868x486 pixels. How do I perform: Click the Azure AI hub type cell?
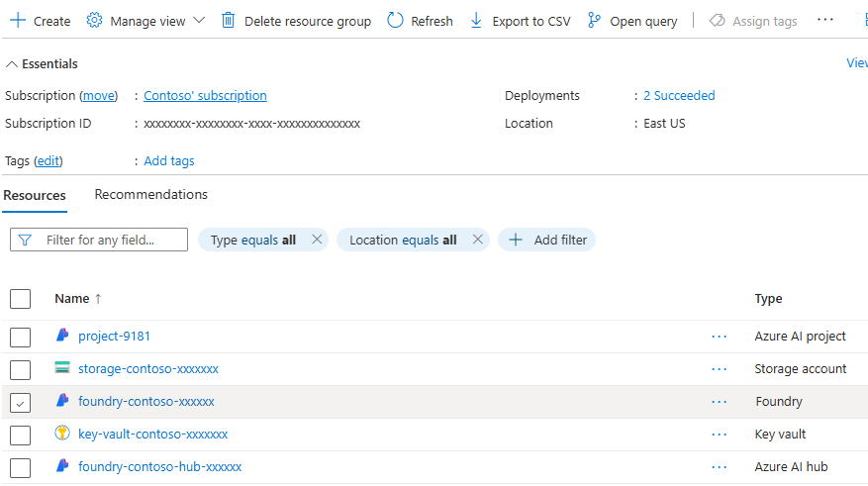(791, 467)
